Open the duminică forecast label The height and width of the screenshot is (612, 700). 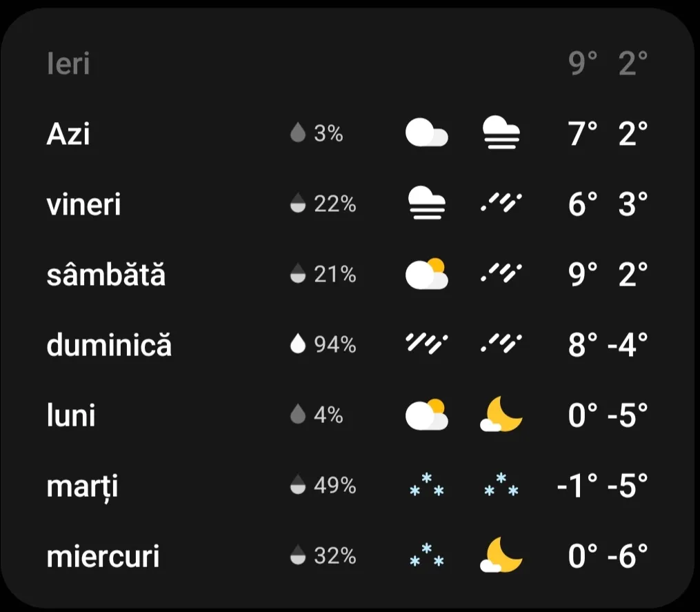(x=109, y=344)
